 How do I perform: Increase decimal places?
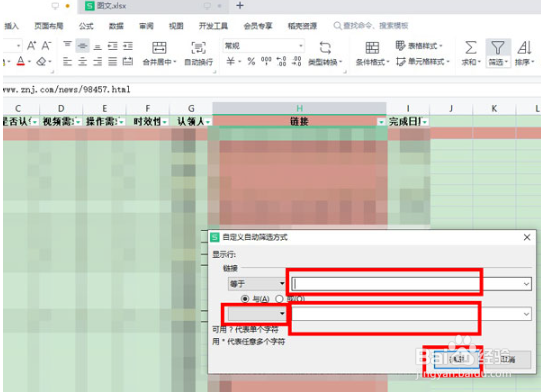tap(282, 61)
